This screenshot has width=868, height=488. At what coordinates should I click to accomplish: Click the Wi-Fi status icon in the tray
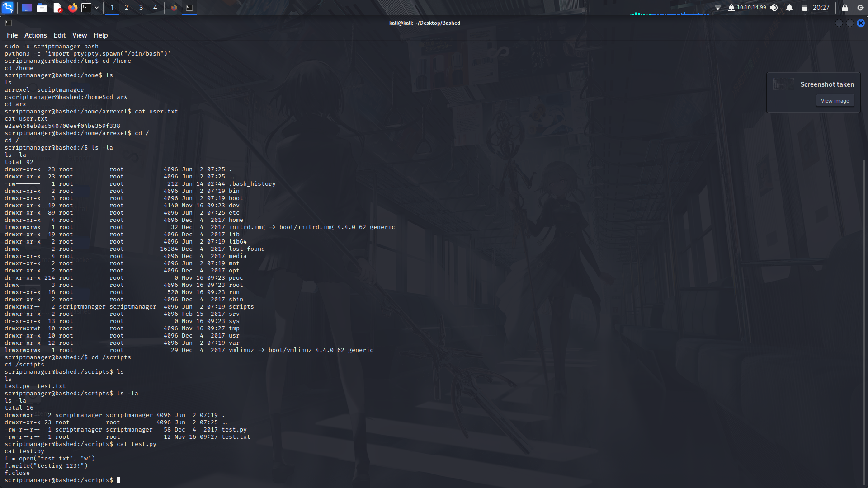[719, 7]
